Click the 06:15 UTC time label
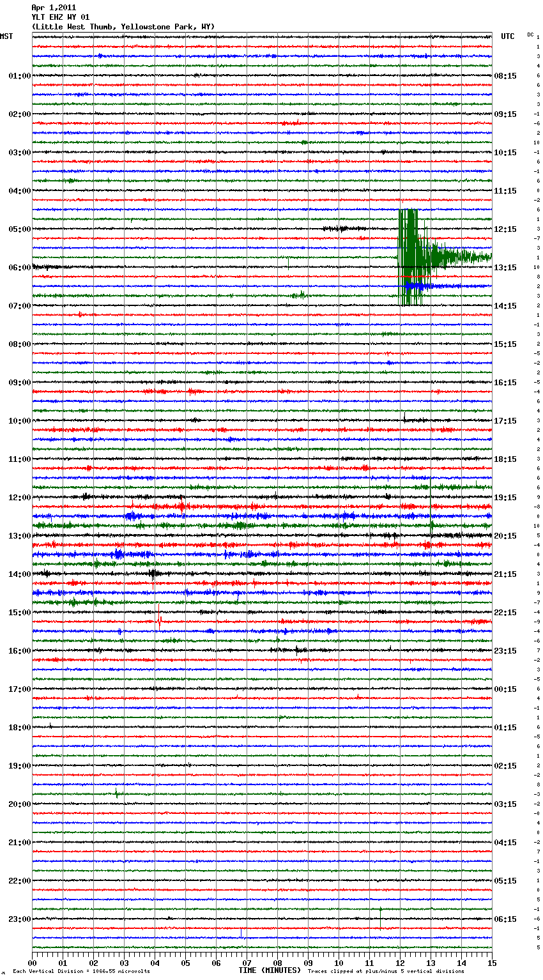Image resolution: width=543 pixels, height=980 pixels. click(505, 919)
